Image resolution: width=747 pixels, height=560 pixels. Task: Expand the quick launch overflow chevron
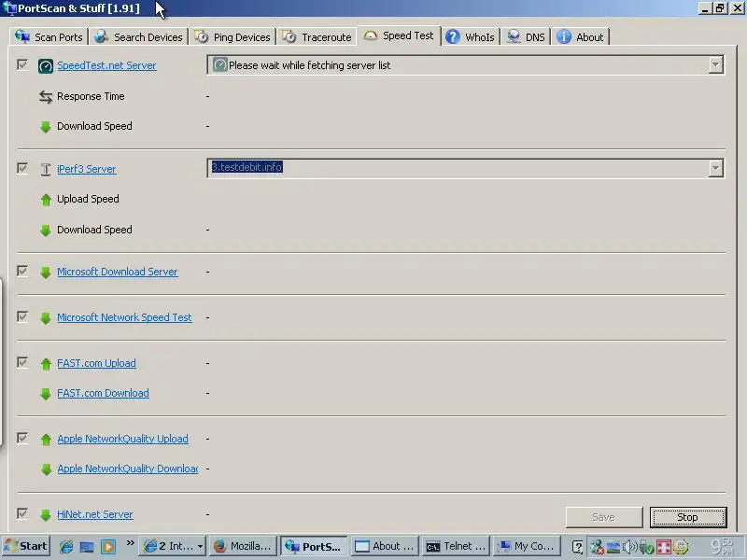tap(130, 543)
